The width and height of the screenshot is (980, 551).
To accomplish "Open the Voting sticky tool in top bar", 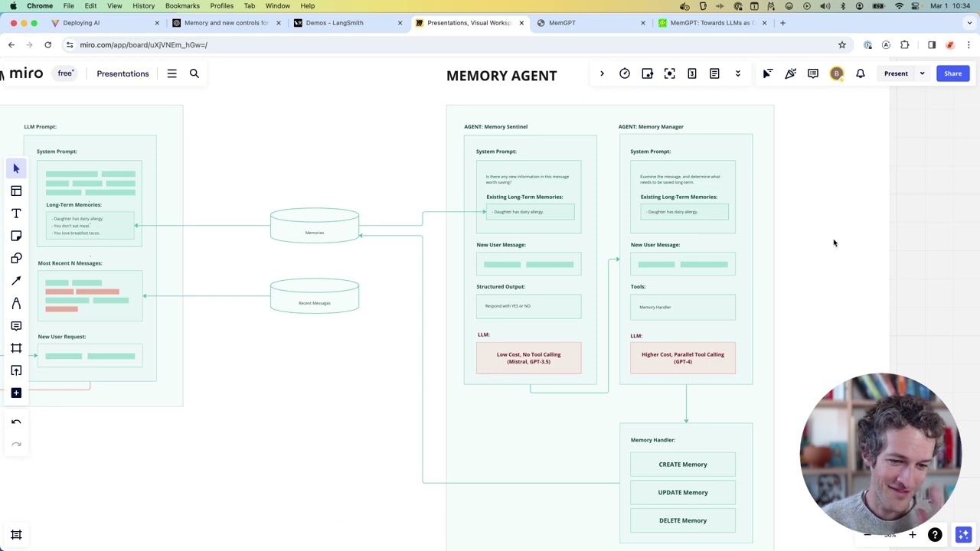I will click(647, 73).
